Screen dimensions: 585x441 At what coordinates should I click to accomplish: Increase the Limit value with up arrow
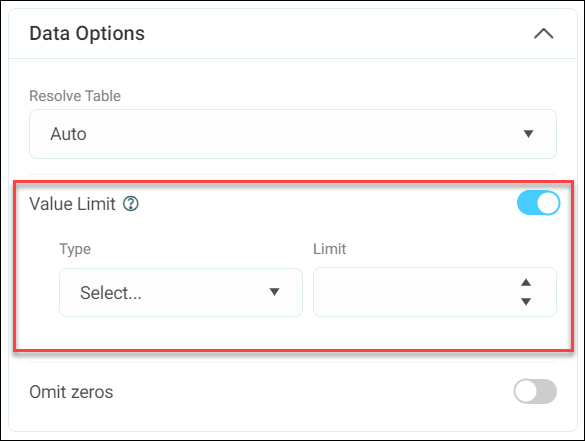pyautogui.click(x=526, y=282)
